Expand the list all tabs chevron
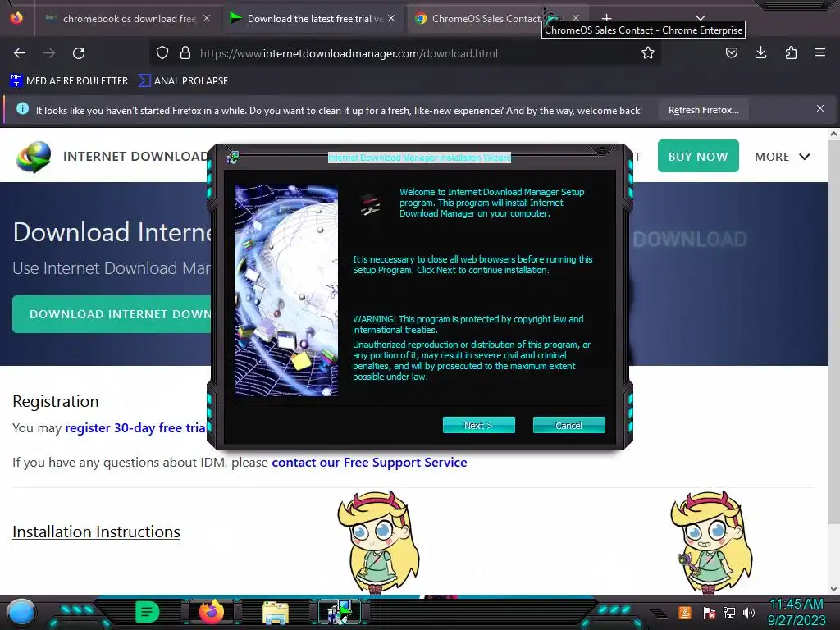 (x=701, y=18)
